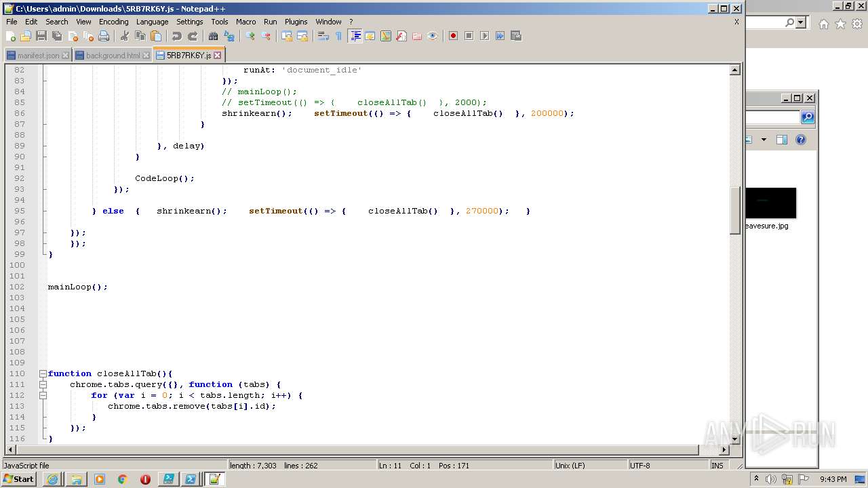
Task: Click the Unix (LF) status bar field
Action: (x=589, y=466)
